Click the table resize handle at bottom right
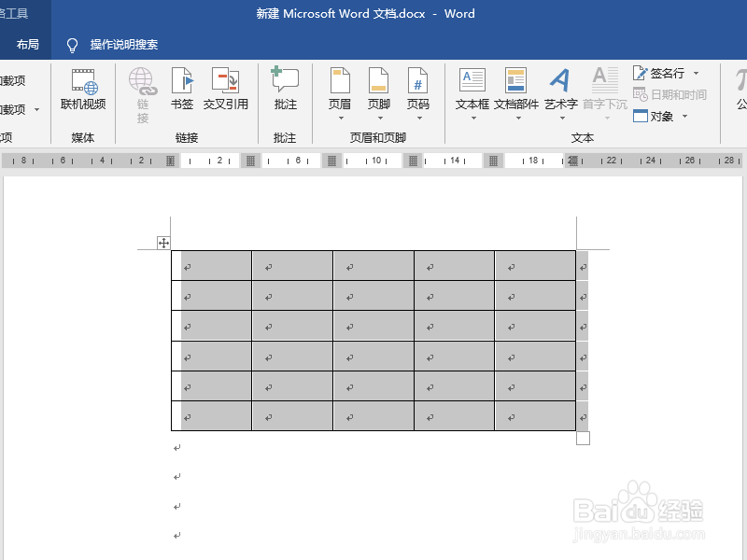 583,438
